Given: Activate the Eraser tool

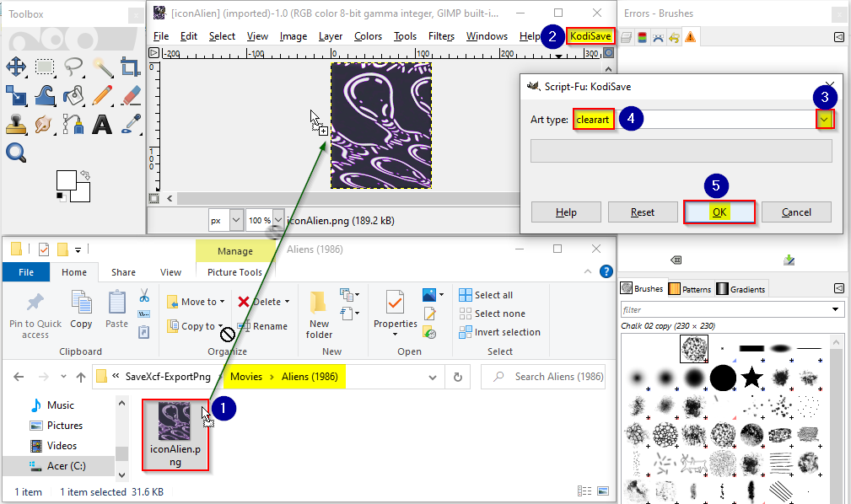Looking at the screenshot, I should click(131, 95).
